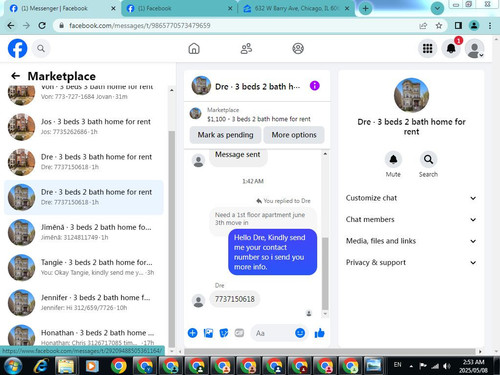Open the Dre 3 beds 3 bath conversation
The width and height of the screenshot is (500, 375).
coord(84,162)
